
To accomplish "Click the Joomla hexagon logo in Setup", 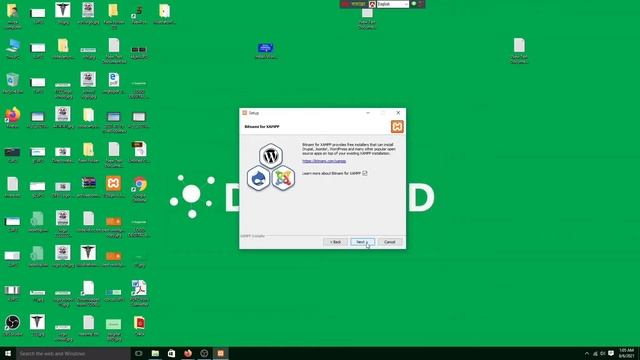I will [x=283, y=178].
